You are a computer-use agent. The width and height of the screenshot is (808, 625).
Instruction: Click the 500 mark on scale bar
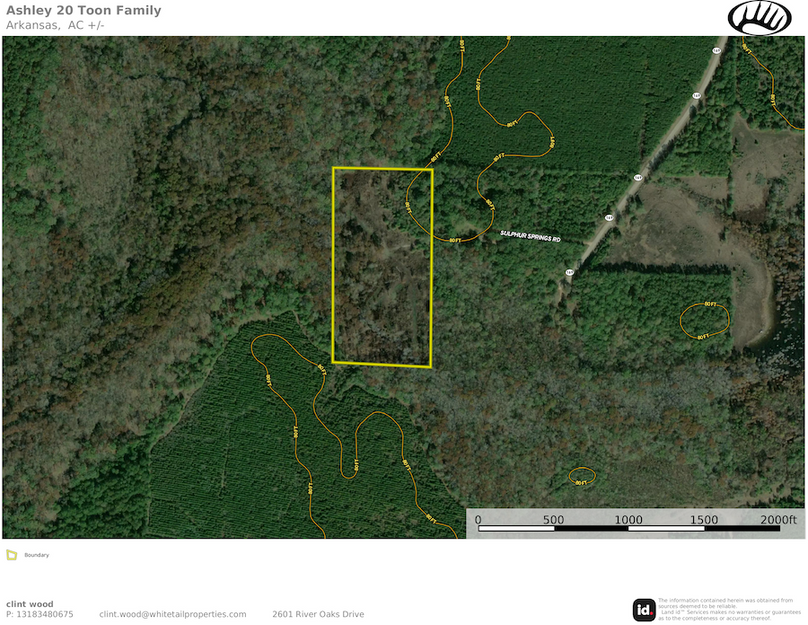pos(553,520)
